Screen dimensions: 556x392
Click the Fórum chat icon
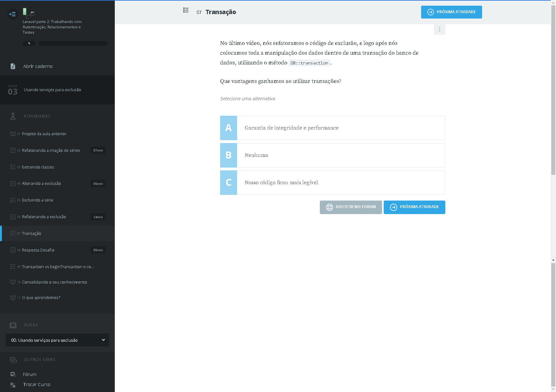point(13,374)
